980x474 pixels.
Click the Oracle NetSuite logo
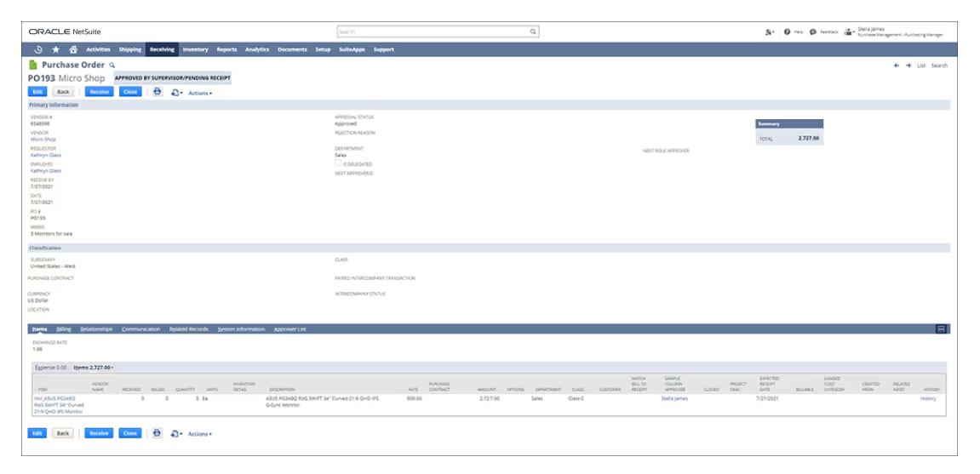[x=65, y=31]
